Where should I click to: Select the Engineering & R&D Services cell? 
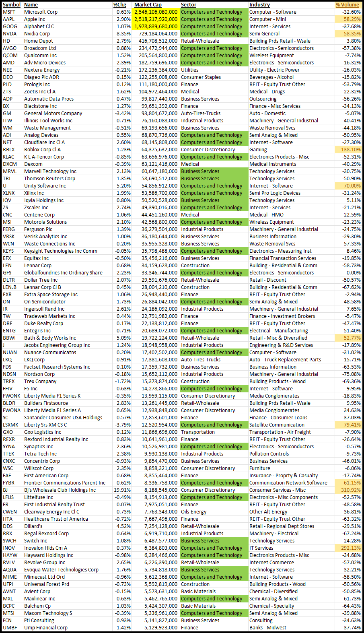click(x=281, y=345)
